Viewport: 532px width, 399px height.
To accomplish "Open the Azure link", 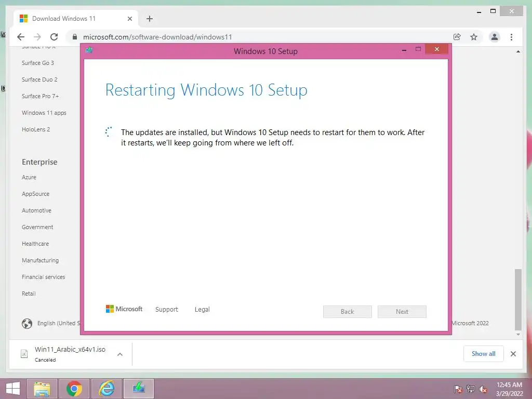I will pos(29,177).
